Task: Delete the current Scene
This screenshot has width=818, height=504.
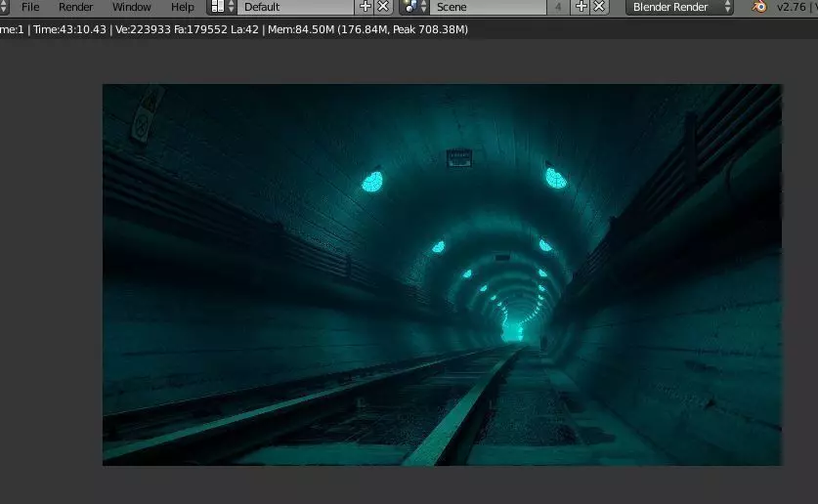Action: point(599,7)
